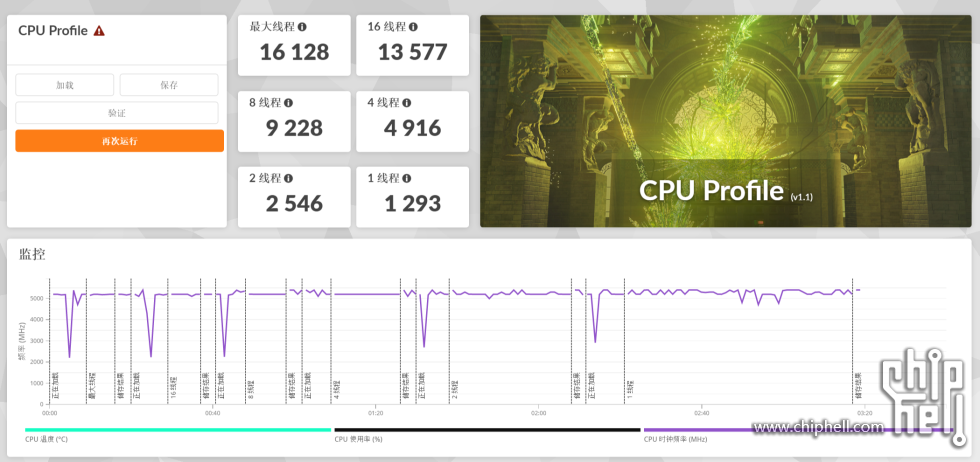Click the 1 线程 marker line in chart
Viewport: 980px width, 462px height.
click(625, 341)
